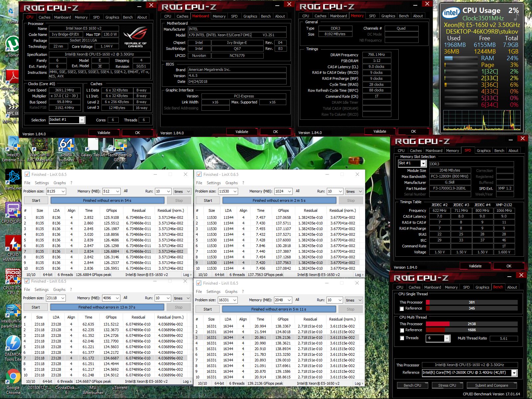Enable Reference checkbox under CPU Multi Thread
This screenshot has height=399, width=532.
coord(402,330)
